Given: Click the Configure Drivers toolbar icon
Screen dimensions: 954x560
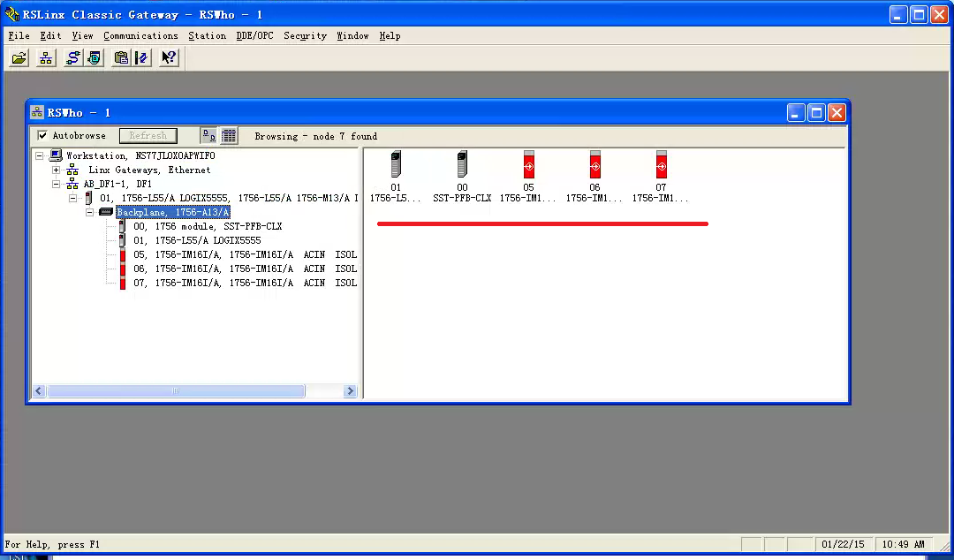Looking at the screenshot, I should point(72,58).
